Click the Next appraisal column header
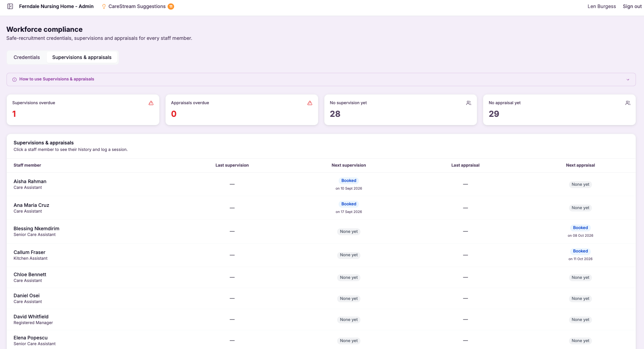The height and width of the screenshot is (349, 644). point(580,165)
